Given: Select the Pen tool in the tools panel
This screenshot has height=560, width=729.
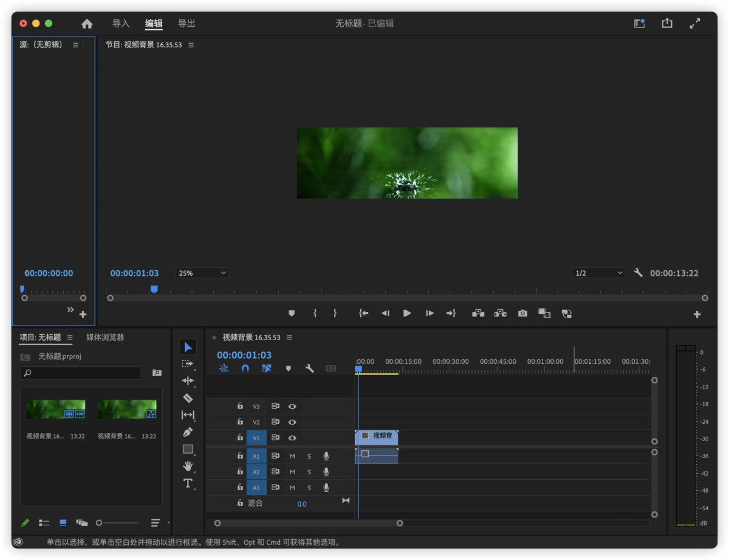Looking at the screenshot, I should point(188,432).
